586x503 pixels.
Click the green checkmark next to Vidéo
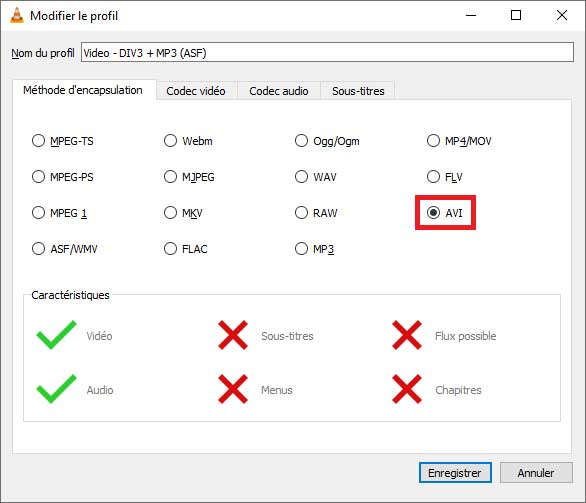[x=56, y=335]
